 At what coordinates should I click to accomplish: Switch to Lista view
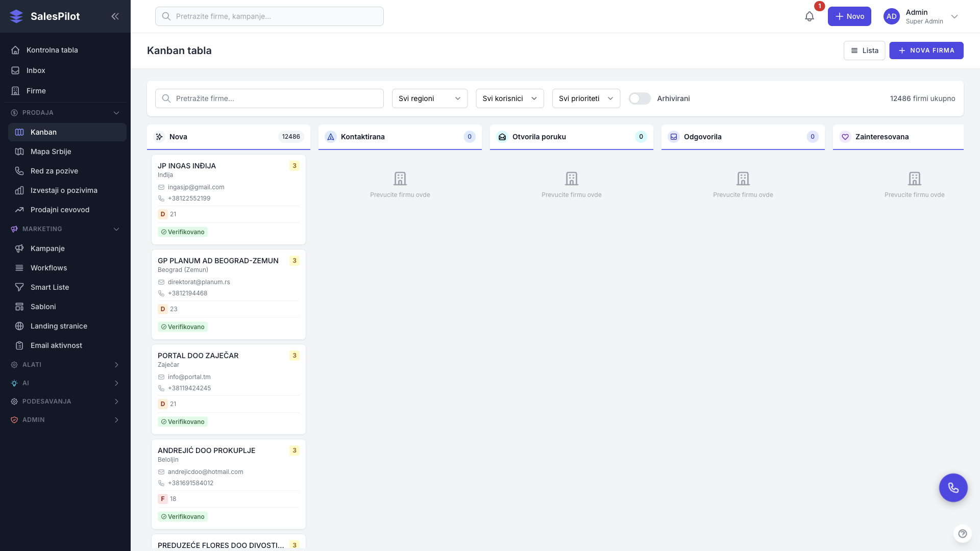pyautogui.click(x=864, y=51)
